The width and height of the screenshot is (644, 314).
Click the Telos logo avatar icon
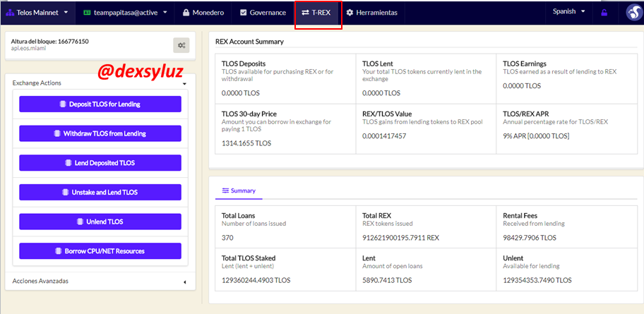pyautogui.click(x=633, y=13)
